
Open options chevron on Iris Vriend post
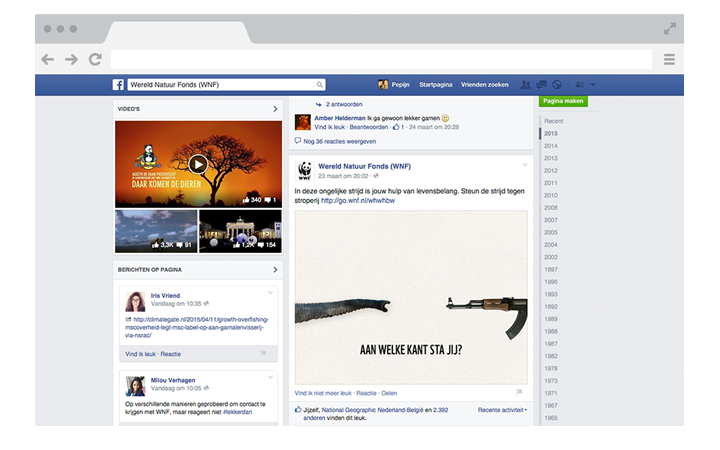(x=270, y=292)
